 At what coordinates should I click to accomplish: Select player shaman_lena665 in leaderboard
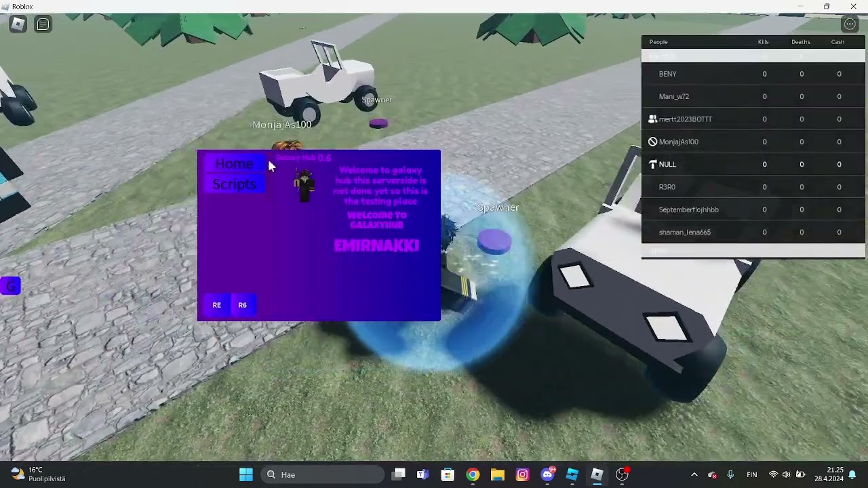[x=753, y=232]
